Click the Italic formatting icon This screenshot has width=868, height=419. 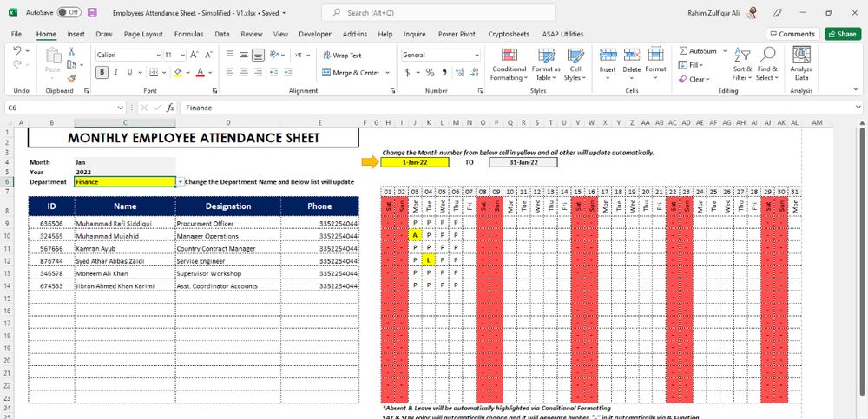point(116,72)
